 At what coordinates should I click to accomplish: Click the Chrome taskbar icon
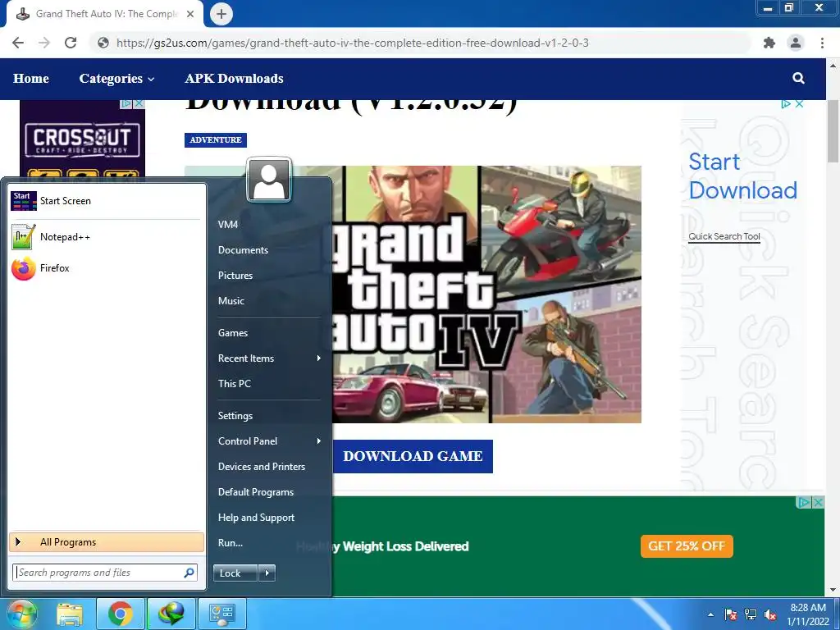(121, 614)
